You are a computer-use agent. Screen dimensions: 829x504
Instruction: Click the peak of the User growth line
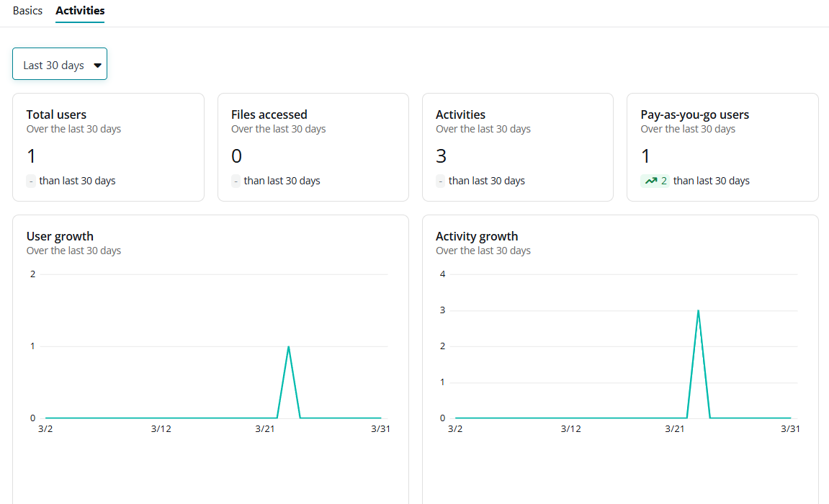(x=289, y=346)
